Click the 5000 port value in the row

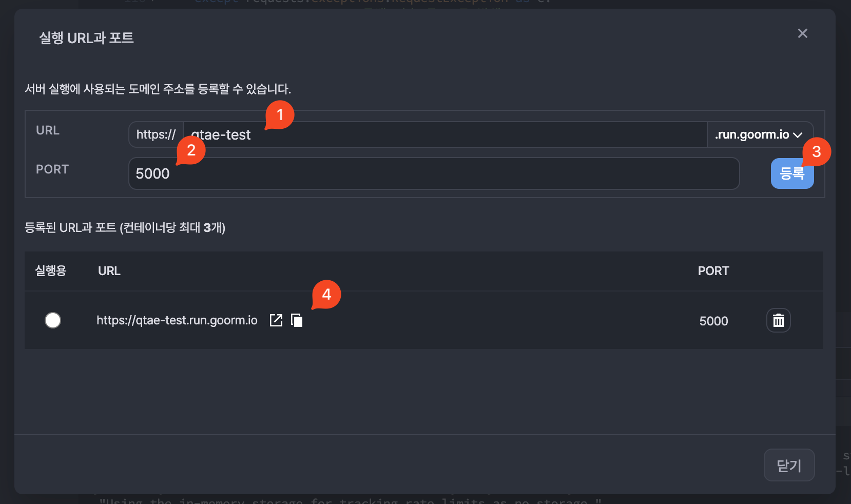coord(713,321)
